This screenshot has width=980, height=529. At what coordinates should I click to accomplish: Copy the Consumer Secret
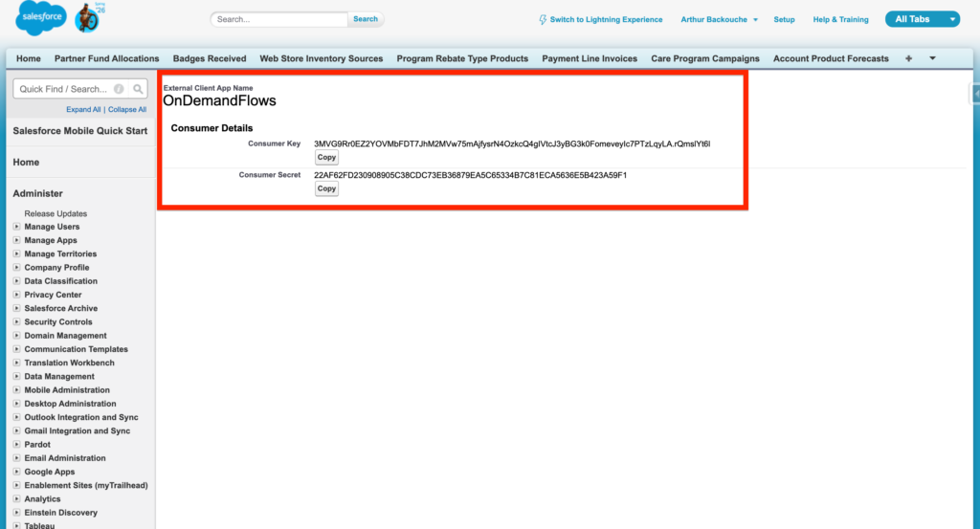pyautogui.click(x=326, y=189)
